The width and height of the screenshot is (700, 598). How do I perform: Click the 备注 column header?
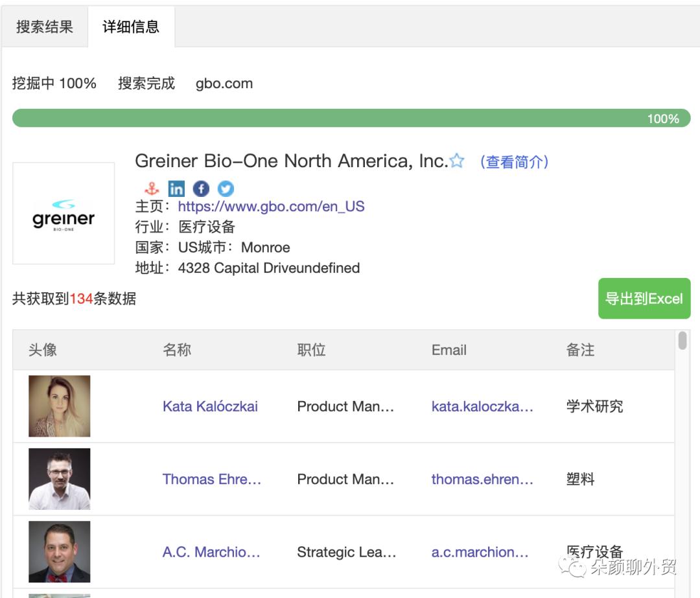click(x=580, y=349)
